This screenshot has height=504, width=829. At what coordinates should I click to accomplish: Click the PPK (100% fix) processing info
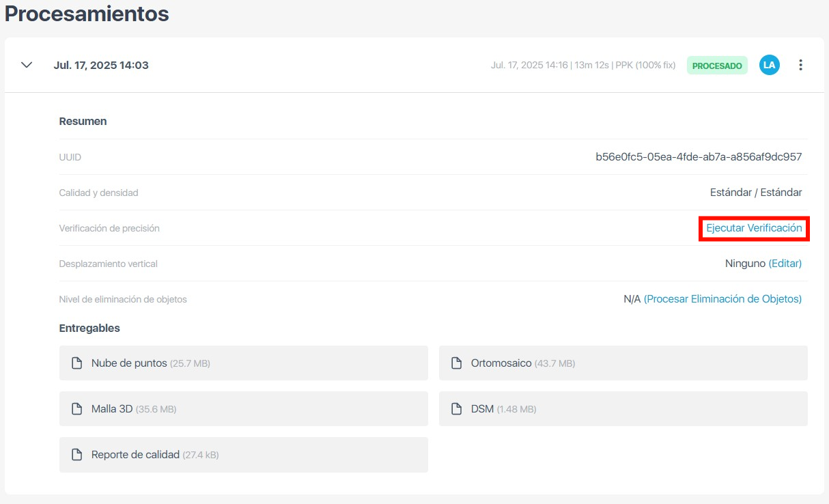point(645,66)
